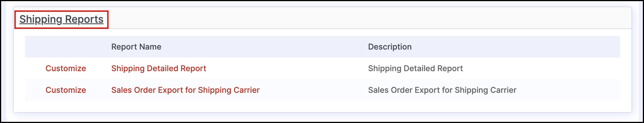Click the first Customize link in the table
Viewport: 644px width, 123px height.
[66, 68]
